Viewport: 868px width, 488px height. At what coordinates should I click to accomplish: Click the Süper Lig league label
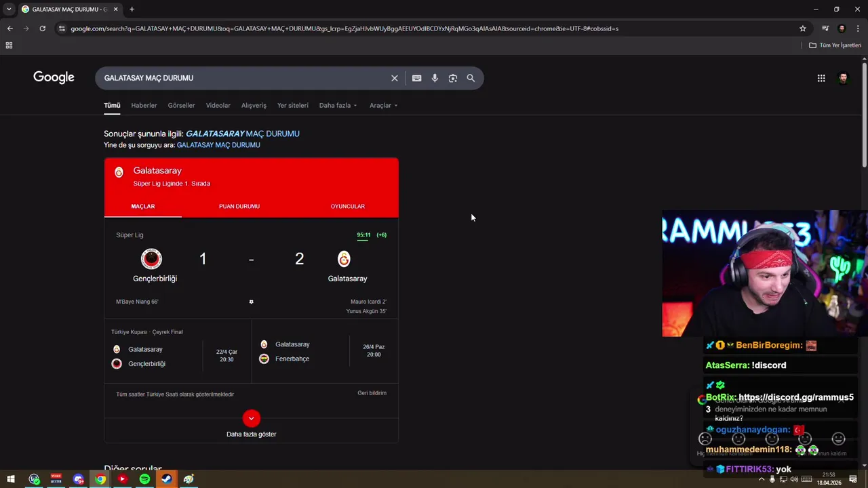(130, 235)
